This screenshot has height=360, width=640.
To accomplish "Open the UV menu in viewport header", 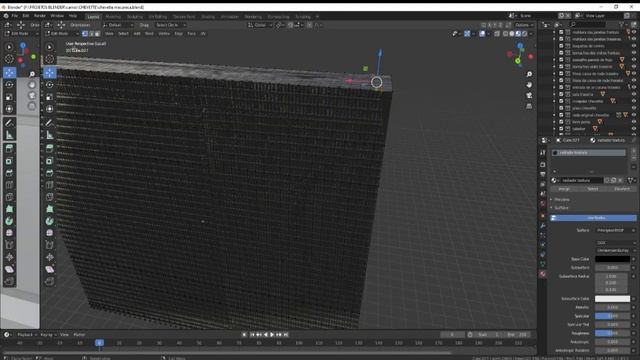I will tap(203, 34).
